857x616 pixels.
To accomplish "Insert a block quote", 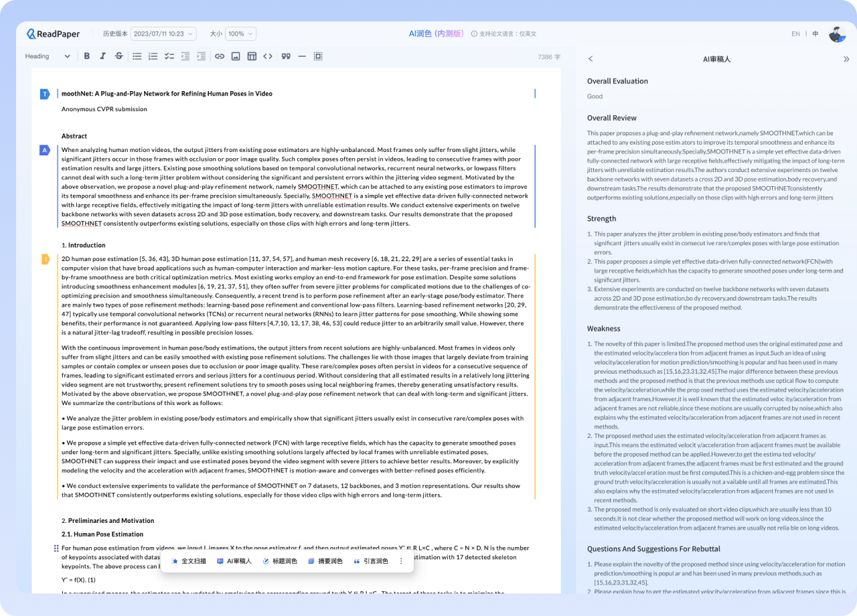I will [x=286, y=56].
